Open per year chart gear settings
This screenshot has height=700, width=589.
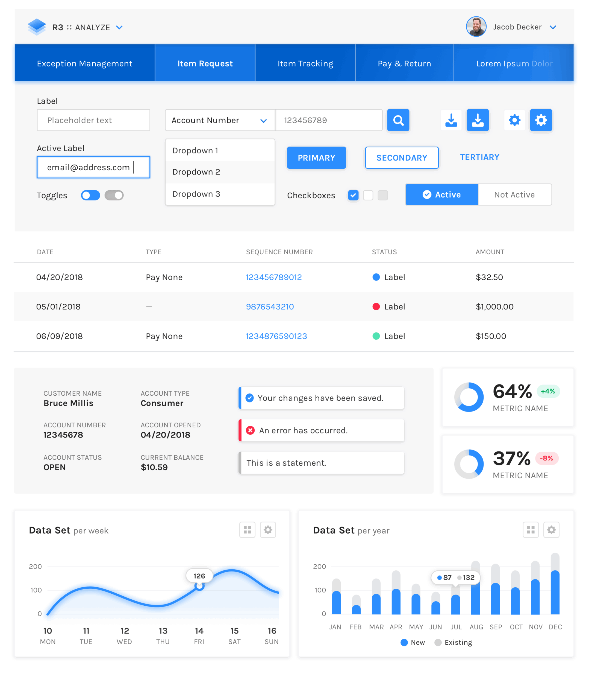tap(551, 530)
